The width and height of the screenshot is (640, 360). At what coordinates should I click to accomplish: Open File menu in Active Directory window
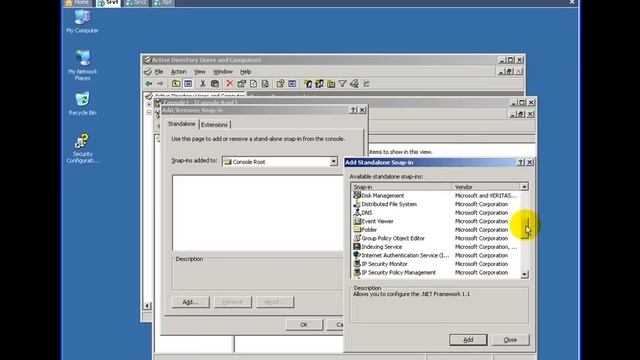click(159, 72)
